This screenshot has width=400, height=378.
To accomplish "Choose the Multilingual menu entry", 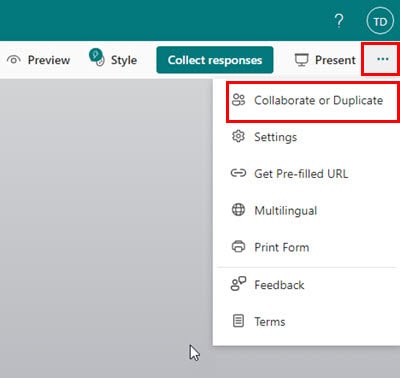I will [x=306, y=210].
